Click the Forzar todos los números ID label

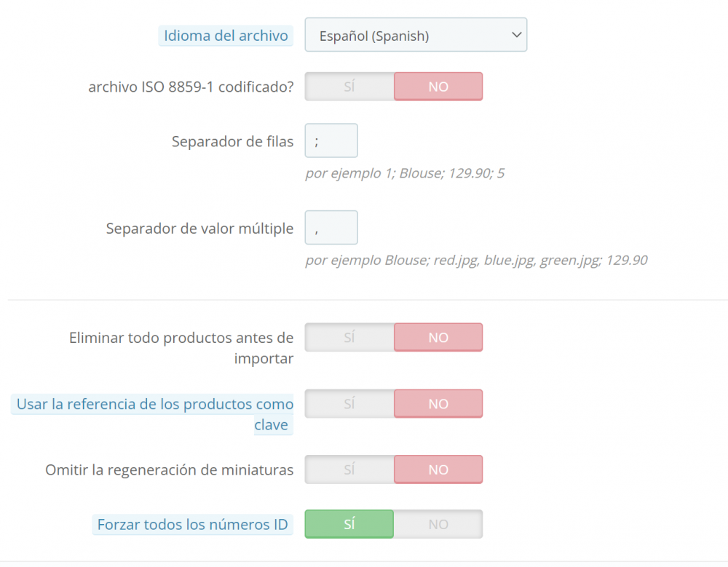pos(192,524)
